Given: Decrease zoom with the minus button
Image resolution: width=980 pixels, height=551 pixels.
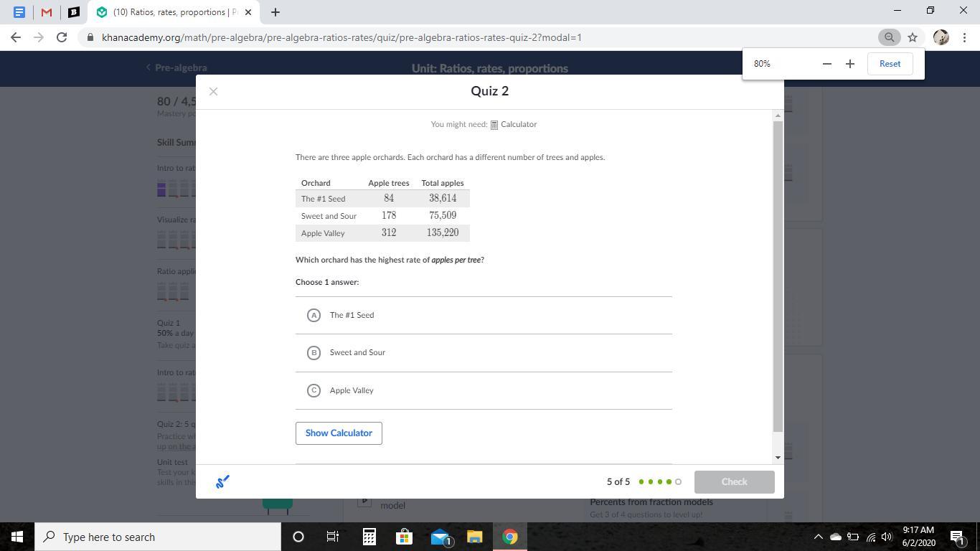Looking at the screenshot, I should point(826,64).
